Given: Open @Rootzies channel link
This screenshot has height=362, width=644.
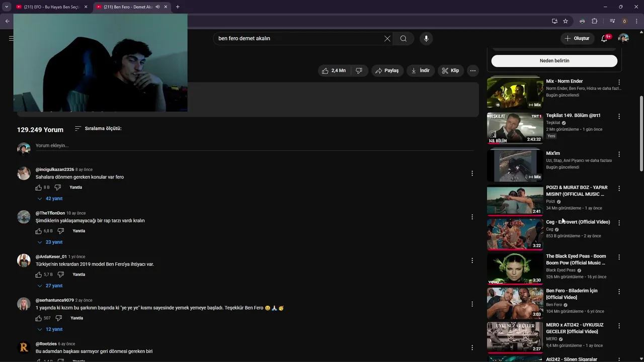Looking at the screenshot, I should [x=46, y=344].
